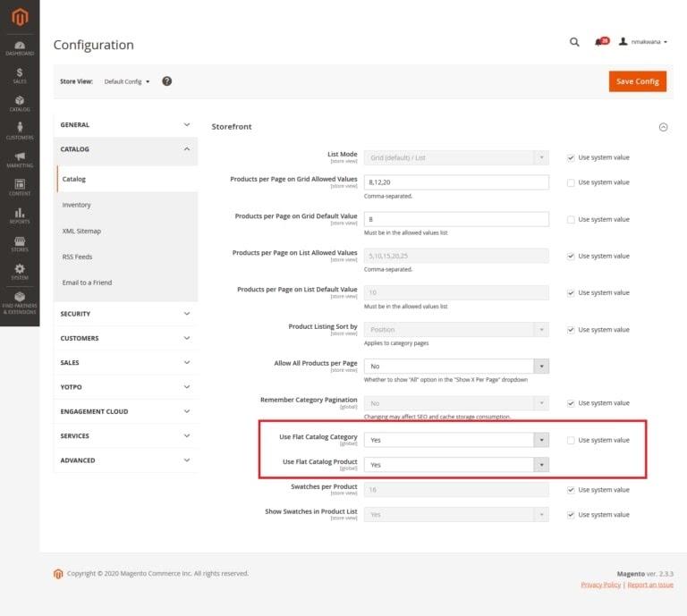Expand the Security config section
Viewport: 687px width, 616px height.
[x=125, y=314]
